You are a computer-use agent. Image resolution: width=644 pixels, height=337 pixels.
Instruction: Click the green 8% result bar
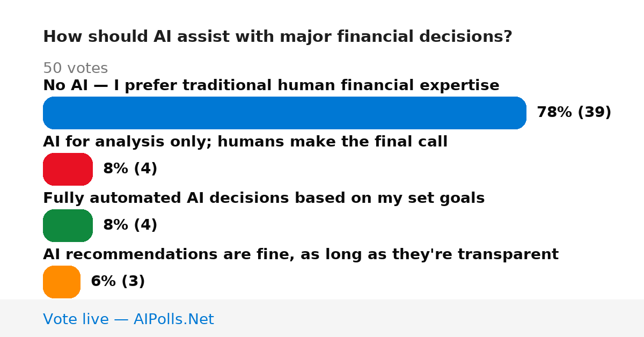(x=68, y=225)
